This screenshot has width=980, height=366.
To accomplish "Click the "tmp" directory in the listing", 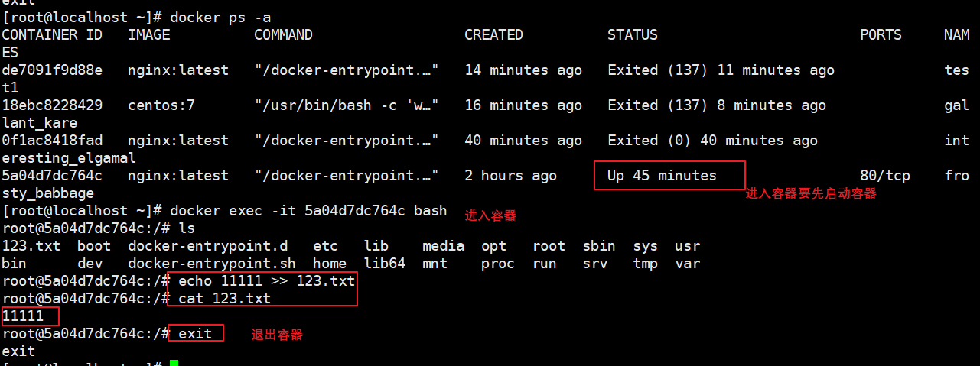I will pos(645,263).
